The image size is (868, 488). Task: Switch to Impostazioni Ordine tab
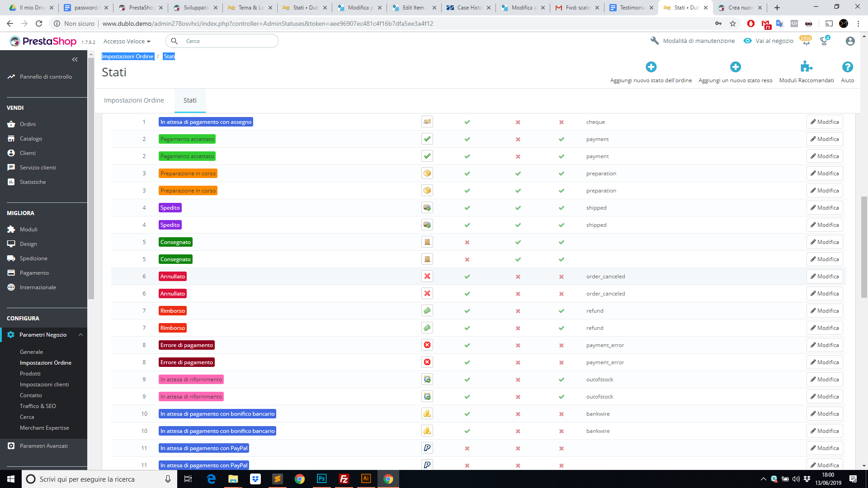click(134, 100)
